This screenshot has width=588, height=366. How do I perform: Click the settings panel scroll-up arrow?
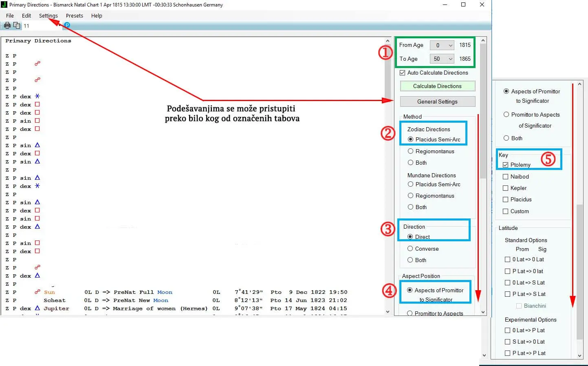(483, 41)
